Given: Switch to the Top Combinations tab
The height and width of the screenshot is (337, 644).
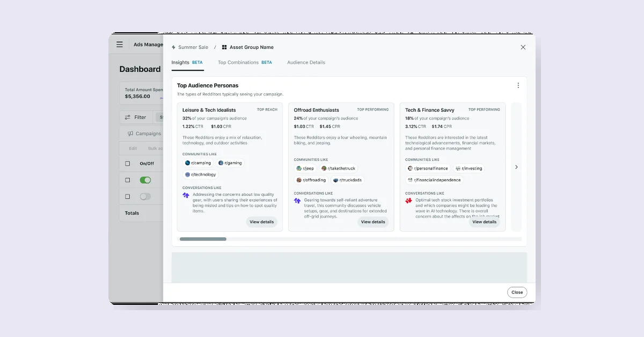Looking at the screenshot, I should pos(238,62).
